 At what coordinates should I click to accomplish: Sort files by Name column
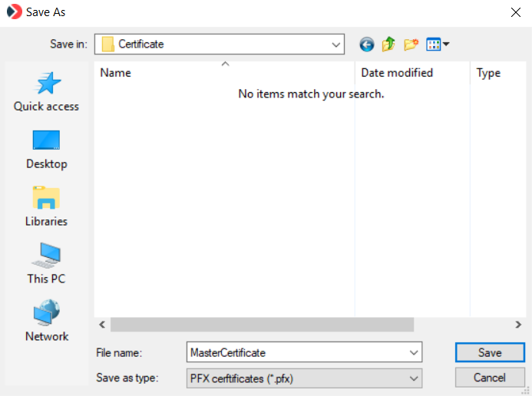coord(223,73)
